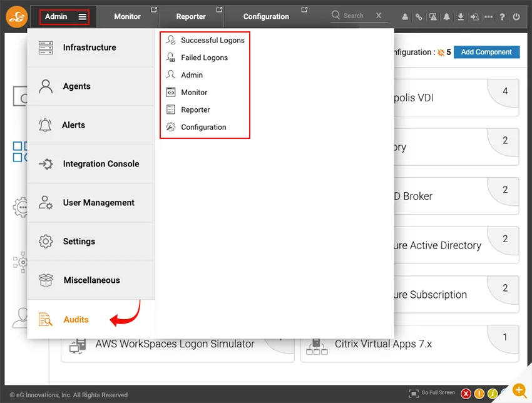Click the Configuration audit wrench-gear icon

pos(170,127)
